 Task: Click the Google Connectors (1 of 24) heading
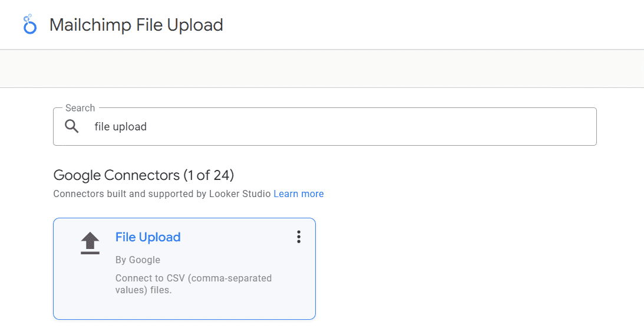143,175
